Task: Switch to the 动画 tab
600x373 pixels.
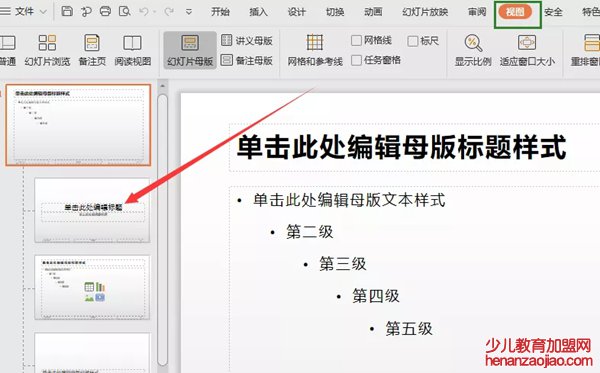Action: click(373, 12)
